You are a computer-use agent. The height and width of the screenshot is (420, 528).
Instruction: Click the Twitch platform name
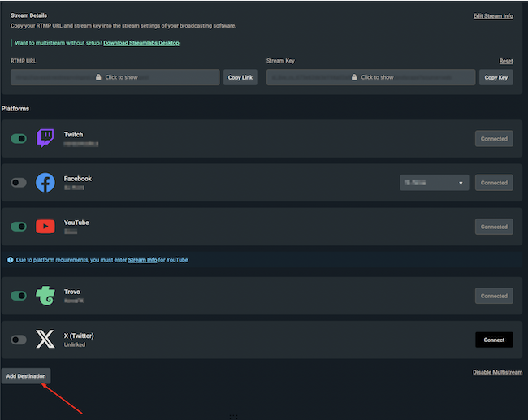click(x=73, y=134)
